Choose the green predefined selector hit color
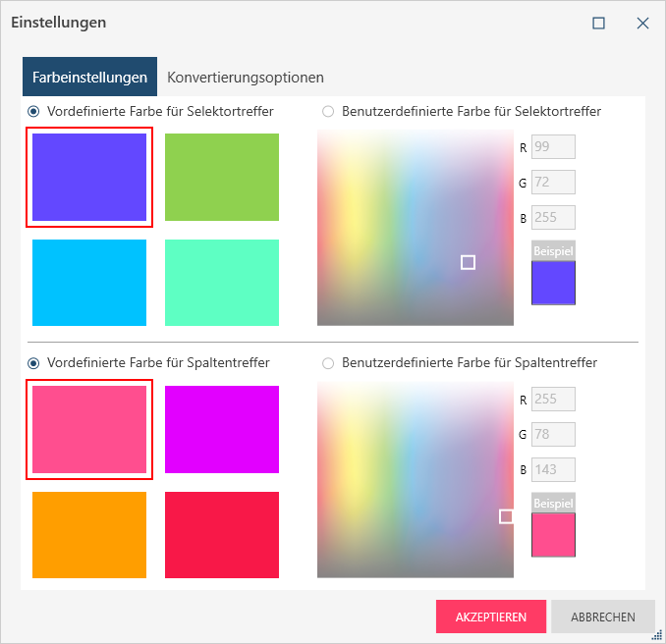The image size is (666, 644). tap(221, 178)
